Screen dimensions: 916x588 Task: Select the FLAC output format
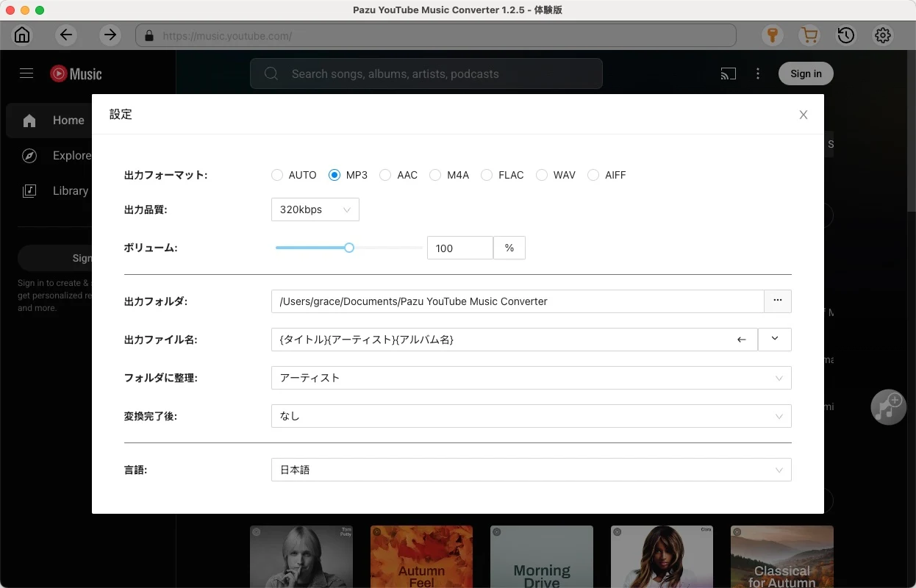pos(487,175)
